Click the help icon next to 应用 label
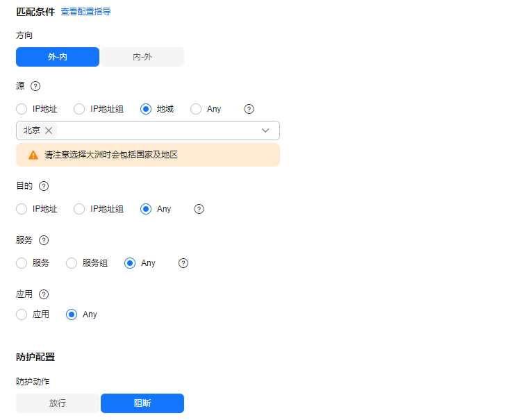Image resolution: width=528 pixels, height=420 pixels. 44,294
